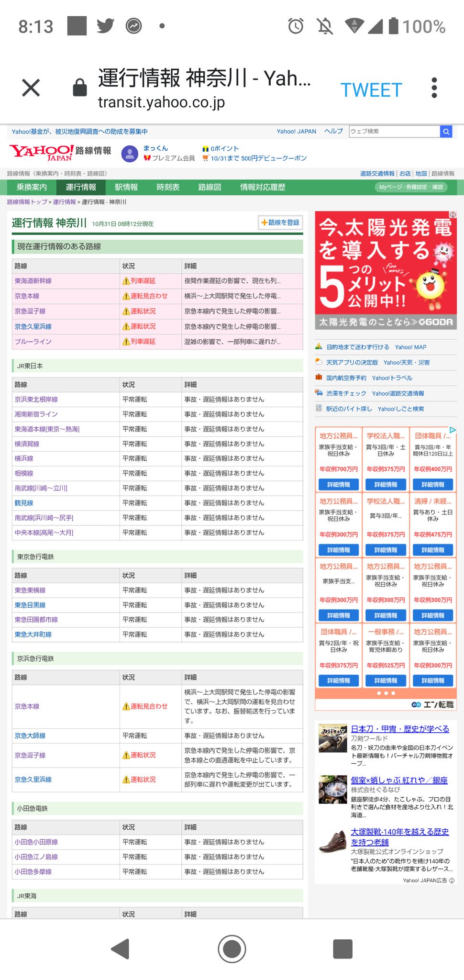Open the 東急大井町線 link
This screenshot has width=464, height=980.
33,635
